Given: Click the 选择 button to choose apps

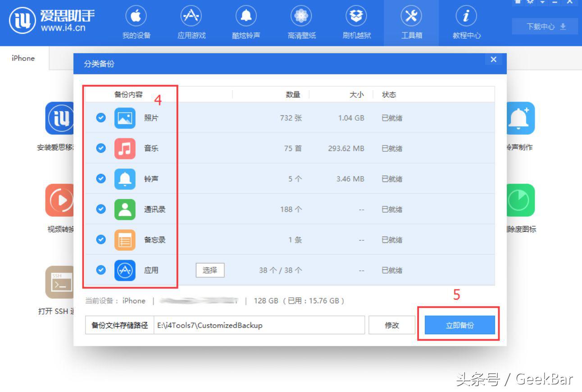Looking at the screenshot, I should click(x=210, y=270).
